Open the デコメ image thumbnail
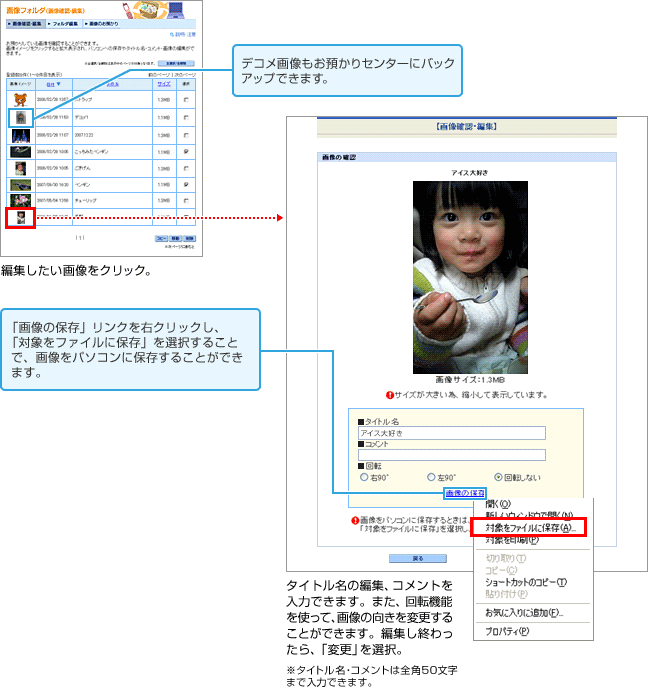 pyautogui.click(x=21, y=117)
